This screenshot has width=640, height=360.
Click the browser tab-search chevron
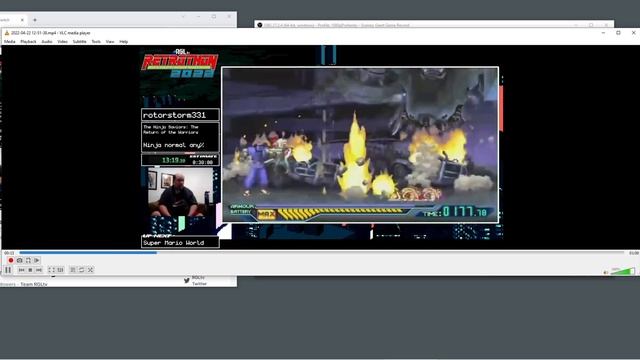(183, 16)
